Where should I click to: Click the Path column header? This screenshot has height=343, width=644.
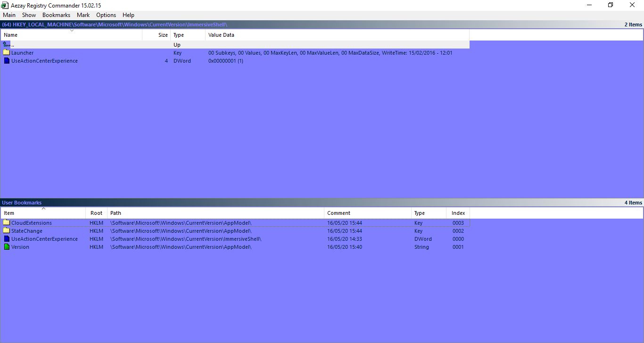[116, 213]
